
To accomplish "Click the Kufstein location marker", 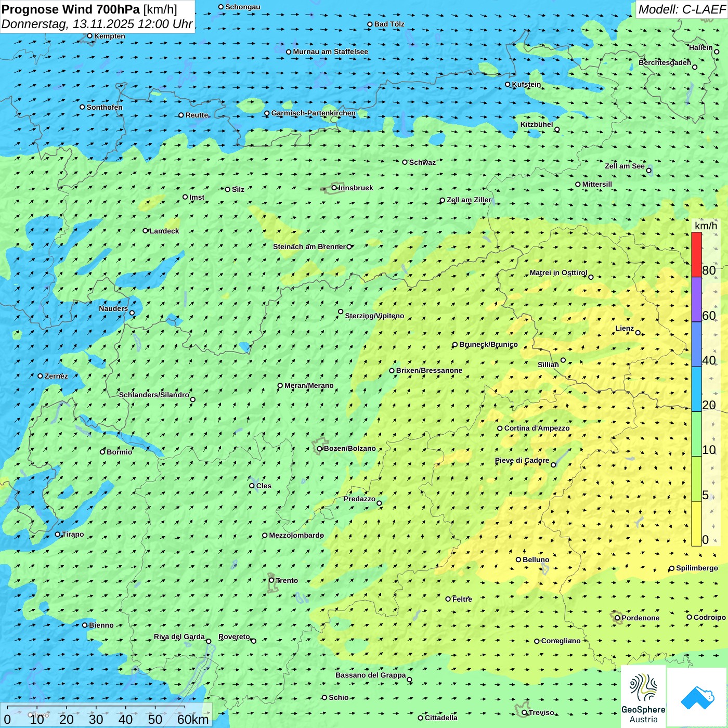I will click(x=508, y=84).
